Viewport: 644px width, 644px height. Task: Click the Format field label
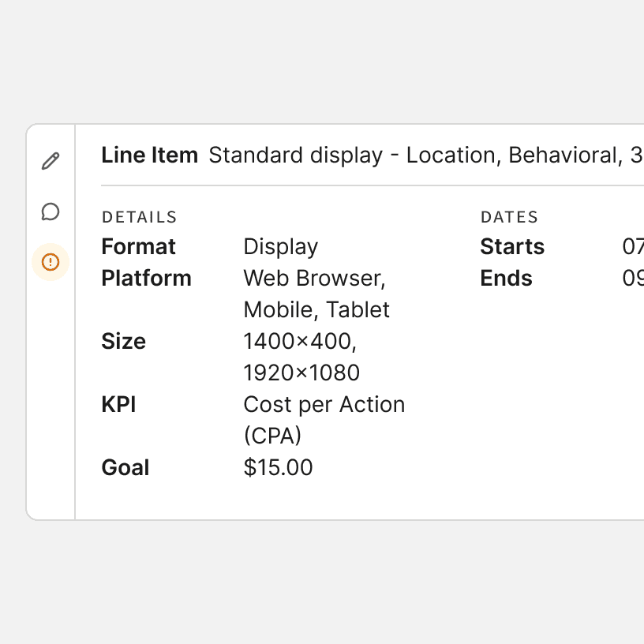139,247
